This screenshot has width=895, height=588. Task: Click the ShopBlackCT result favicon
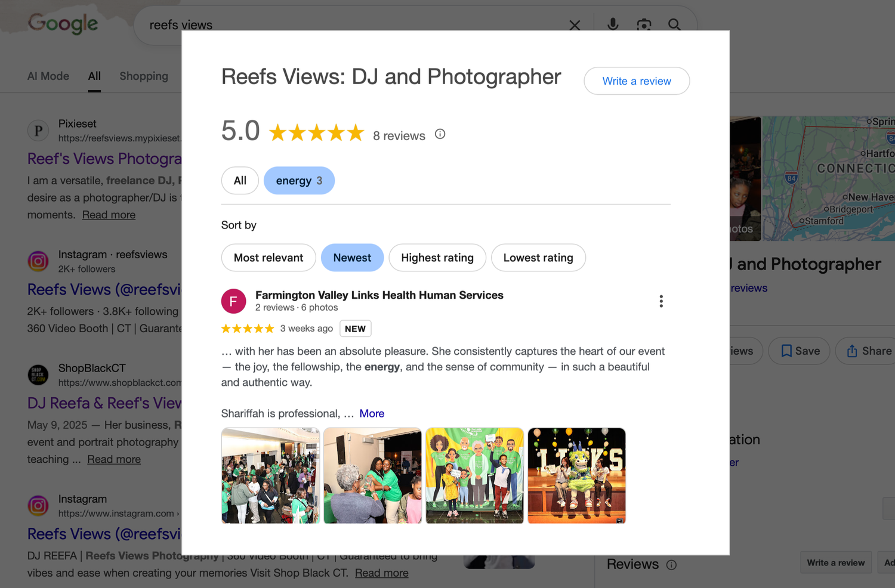[38, 375]
